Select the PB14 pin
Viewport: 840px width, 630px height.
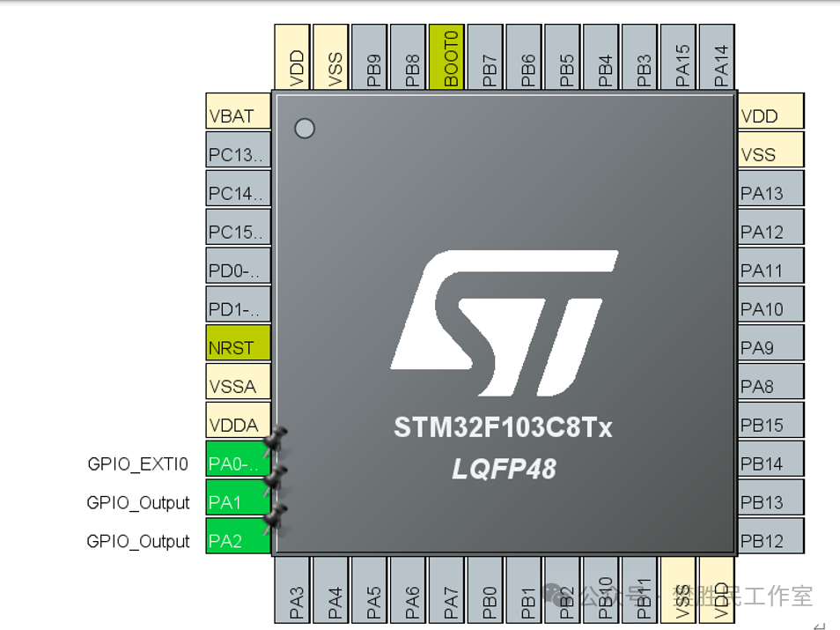pyautogui.click(x=771, y=458)
